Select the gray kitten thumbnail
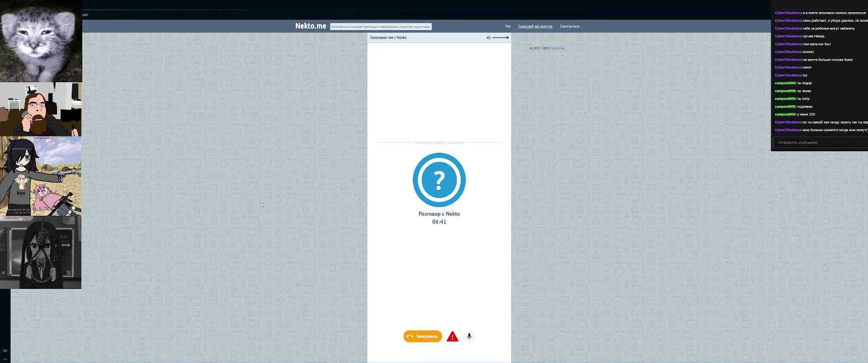 coord(41,41)
